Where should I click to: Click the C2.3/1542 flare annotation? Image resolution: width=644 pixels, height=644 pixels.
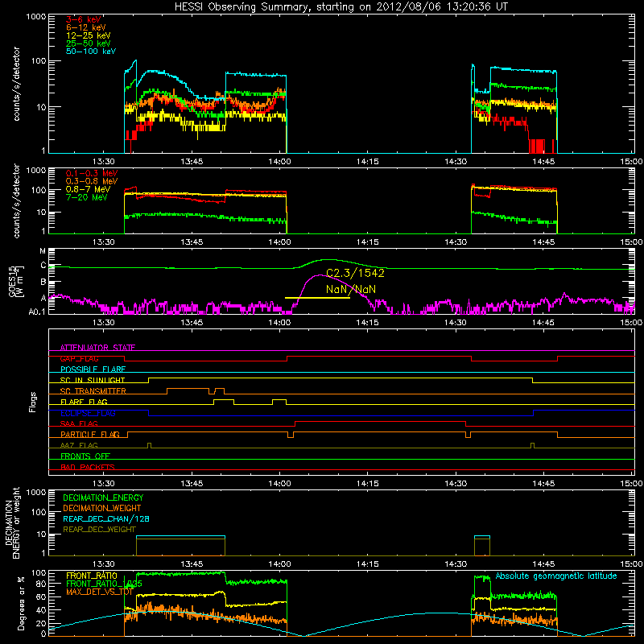[355, 273]
